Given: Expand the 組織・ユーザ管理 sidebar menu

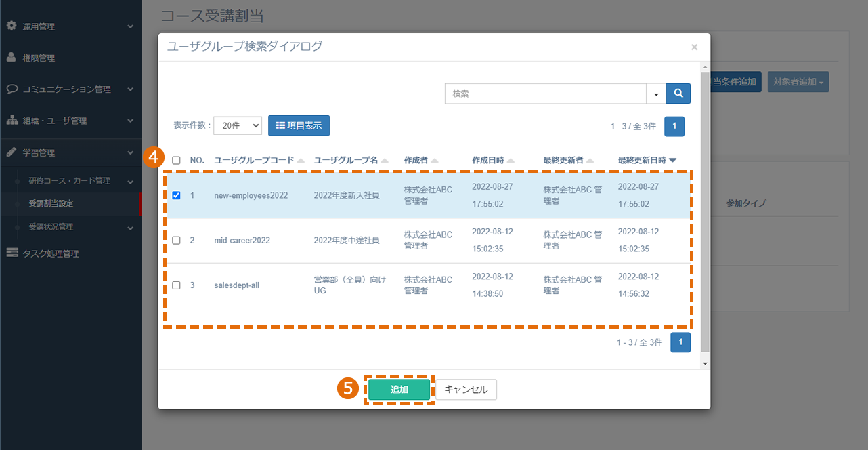Looking at the screenshot, I should pyautogui.click(x=131, y=121).
